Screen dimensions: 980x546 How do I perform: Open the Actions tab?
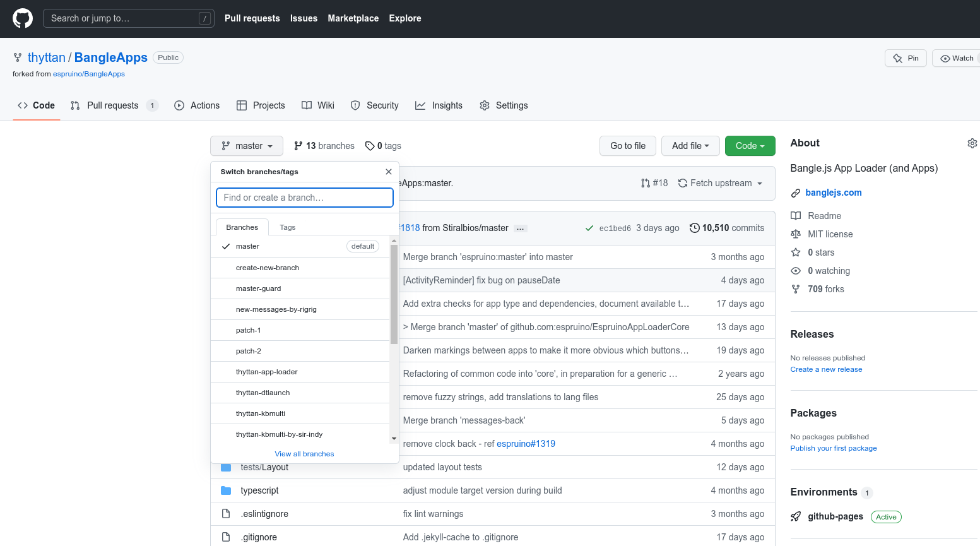point(197,105)
